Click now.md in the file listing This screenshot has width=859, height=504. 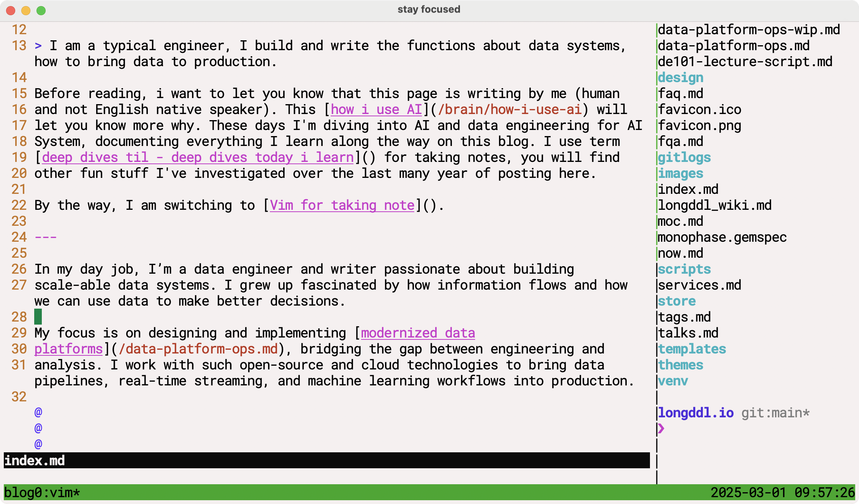pyautogui.click(x=680, y=253)
